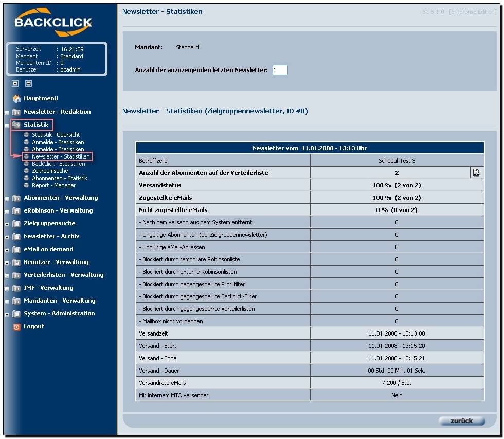
Task: Open the subscriber list export icon
Action: (477, 173)
